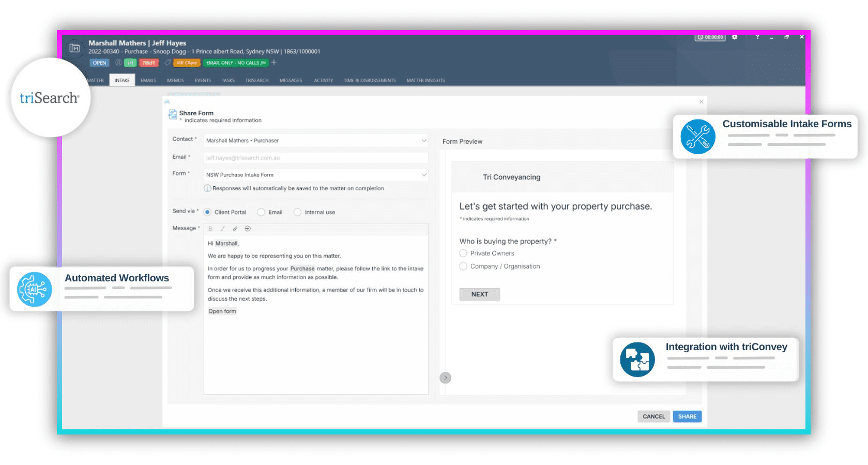Switch to the Matter tab
868x465 pixels.
95,81
